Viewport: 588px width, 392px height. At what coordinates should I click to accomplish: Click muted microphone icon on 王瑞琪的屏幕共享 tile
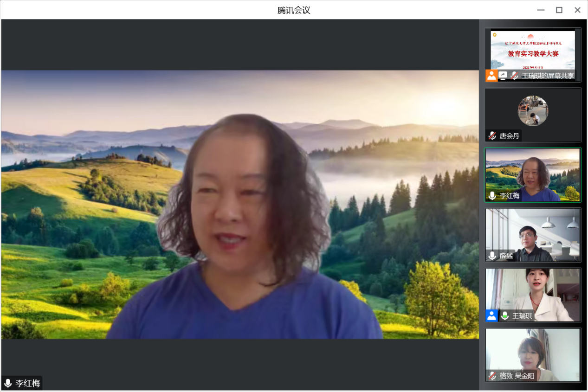(x=514, y=76)
